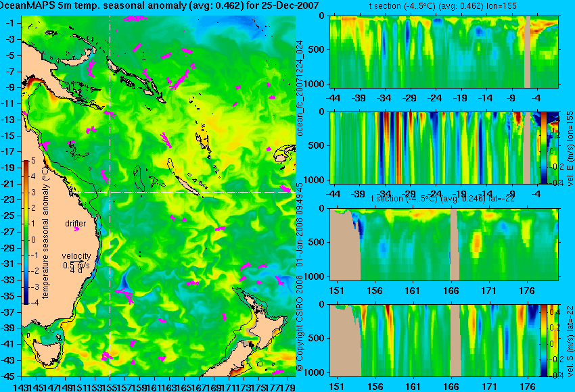Click the "166" tick label under the lat=-22 temperature section

451,291
